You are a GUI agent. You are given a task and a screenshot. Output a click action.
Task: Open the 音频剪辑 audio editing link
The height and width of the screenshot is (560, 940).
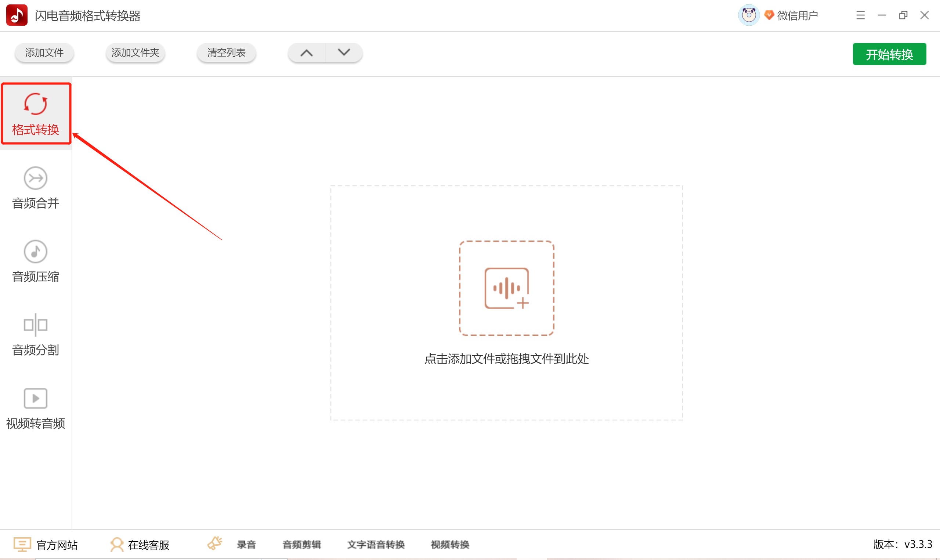[x=302, y=545]
